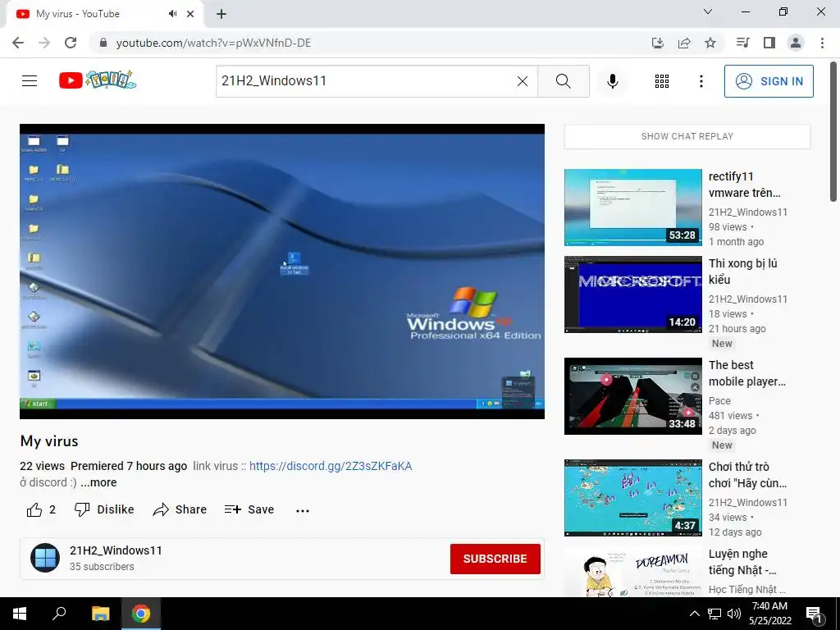Click the My virus video title

(49, 441)
